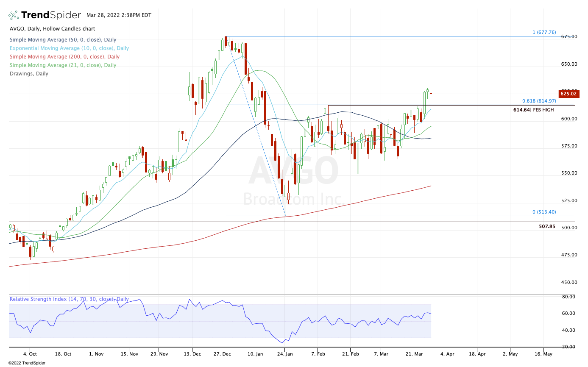The image size is (588, 367).
Task: Click the 550.00 price axis label
Action: coord(568,173)
